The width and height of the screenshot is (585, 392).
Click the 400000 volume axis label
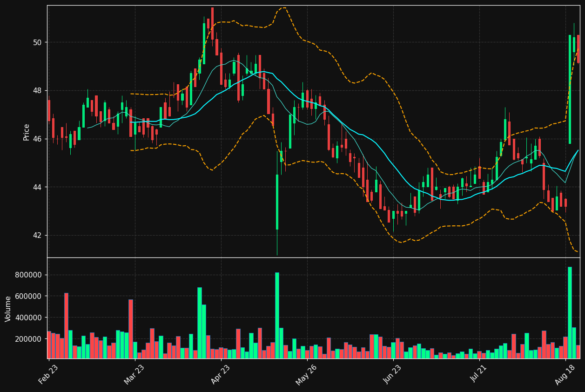tap(29, 318)
